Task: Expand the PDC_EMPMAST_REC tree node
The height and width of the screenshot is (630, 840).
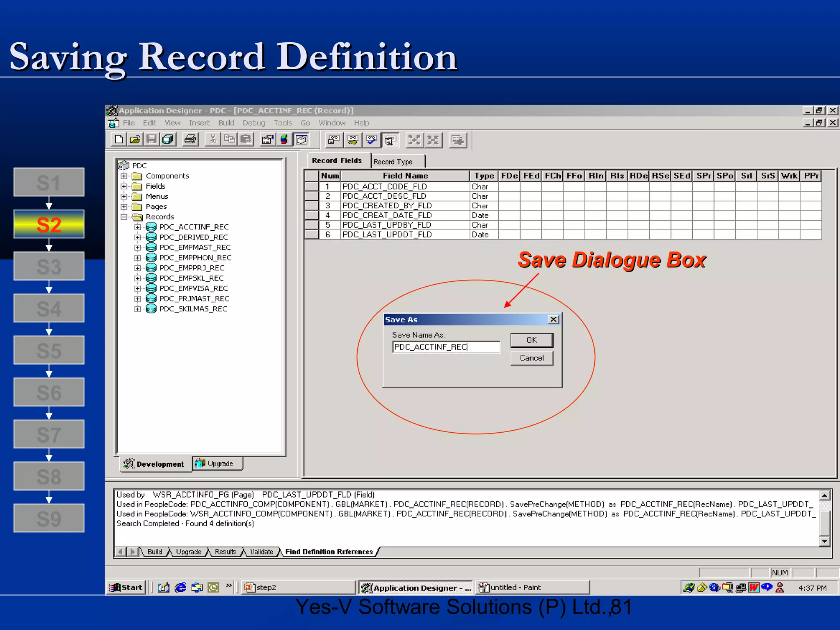Action: (x=137, y=247)
